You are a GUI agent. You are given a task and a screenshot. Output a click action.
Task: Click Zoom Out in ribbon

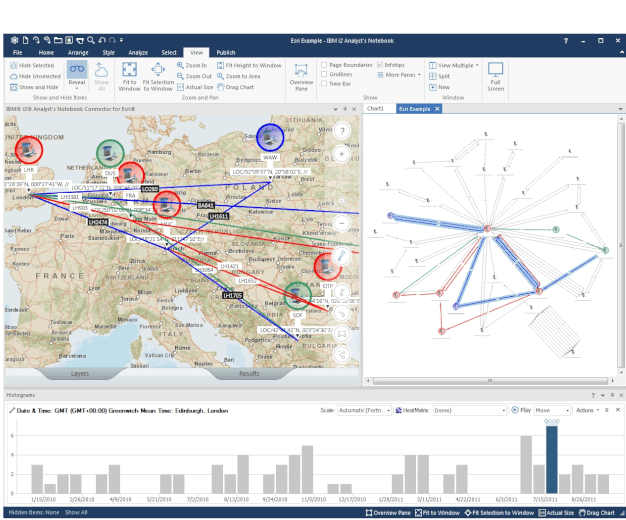pos(194,76)
